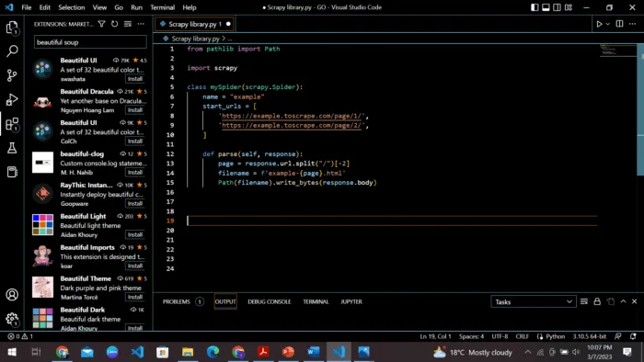Clear extensions search results icon
Viewport: 644px width, 362px height.
128,24
